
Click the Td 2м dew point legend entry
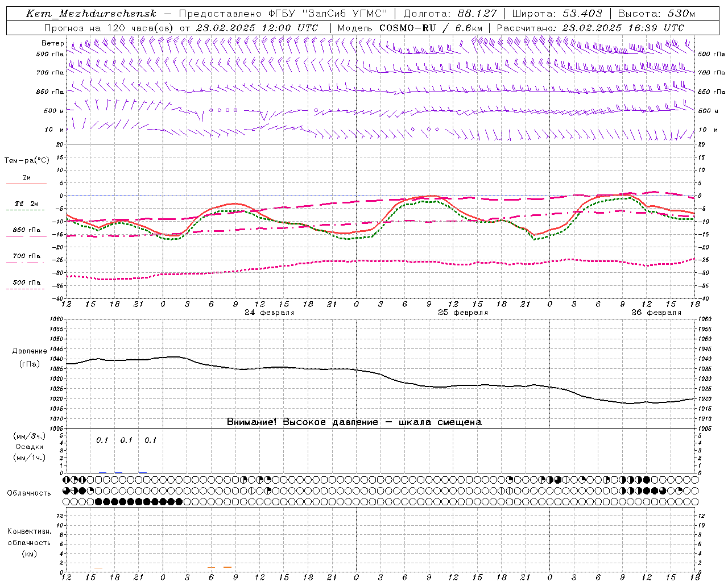click(26, 203)
